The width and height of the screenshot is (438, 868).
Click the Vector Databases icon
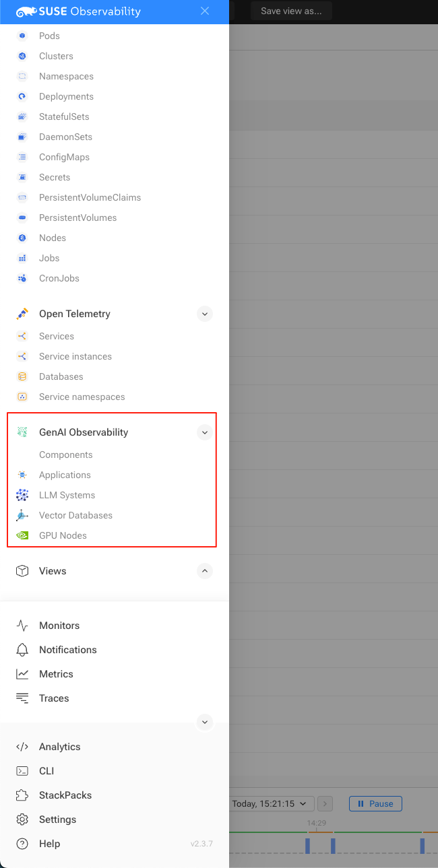22,515
